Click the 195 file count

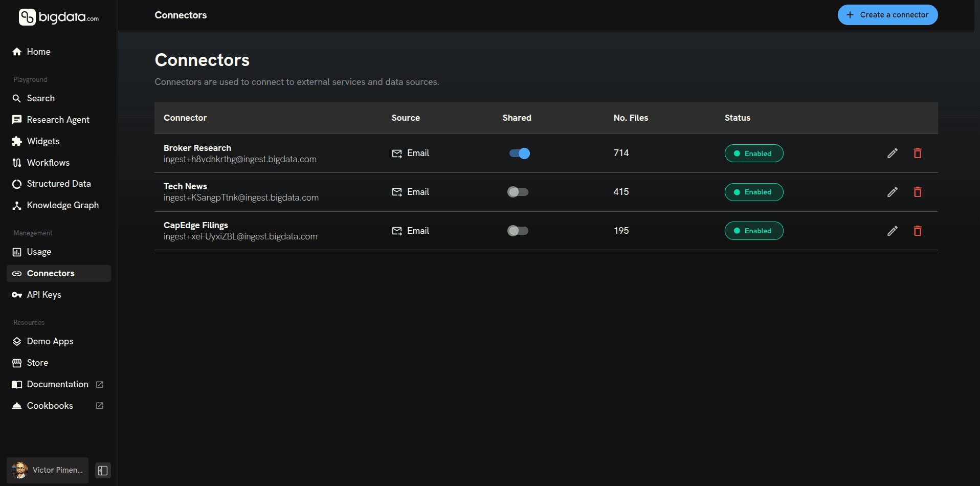pos(621,231)
